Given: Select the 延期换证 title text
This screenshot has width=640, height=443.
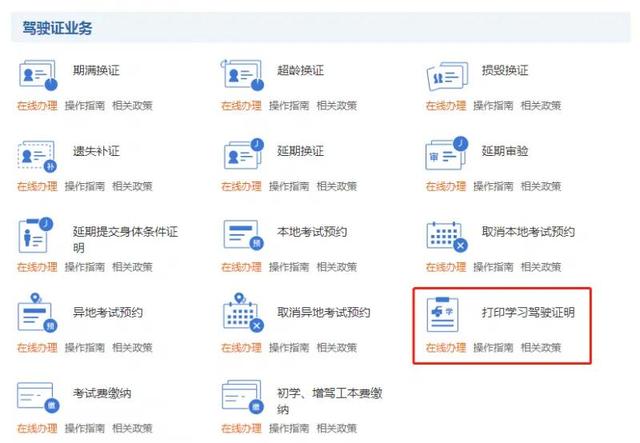Looking at the screenshot, I should 300,151.
